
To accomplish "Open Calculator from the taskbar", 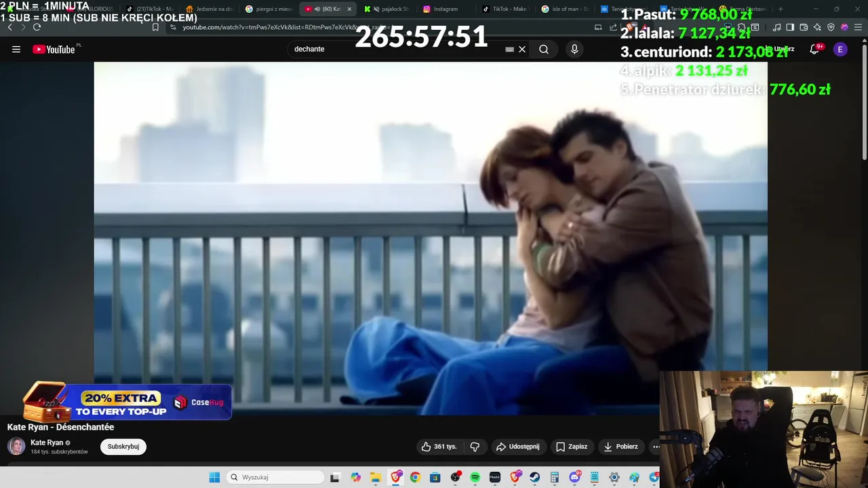I will (554, 477).
